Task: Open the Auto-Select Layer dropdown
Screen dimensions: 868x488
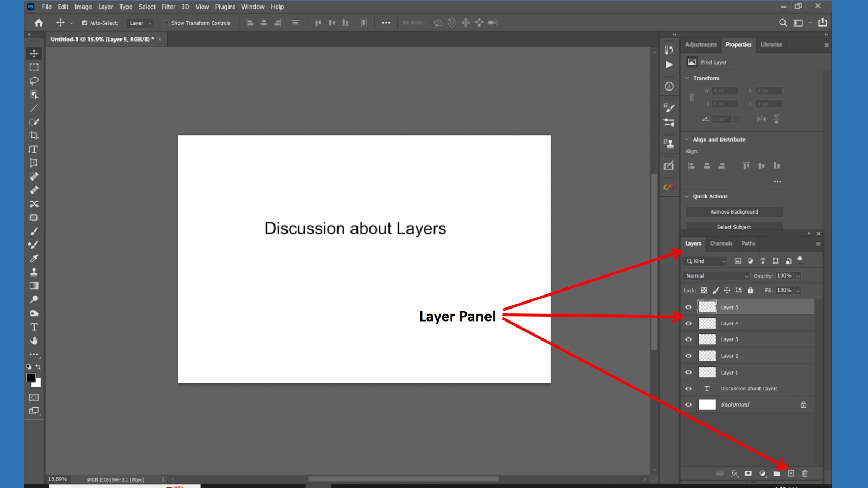Action: pyautogui.click(x=141, y=23)
